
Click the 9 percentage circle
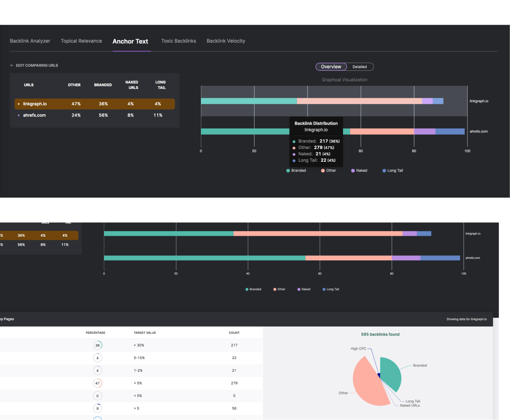coord(98,408)
